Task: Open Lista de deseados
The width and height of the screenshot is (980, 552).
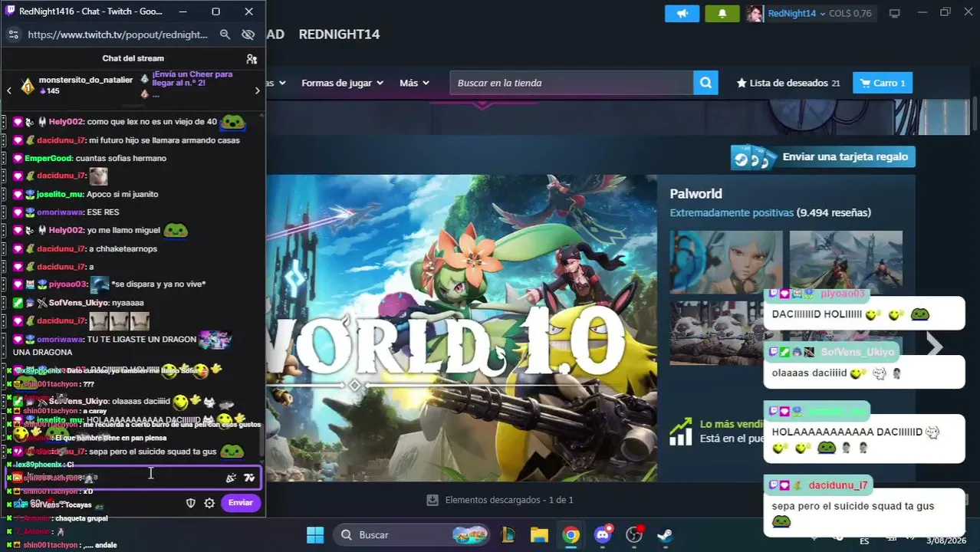Action: [x=788, y=83]
